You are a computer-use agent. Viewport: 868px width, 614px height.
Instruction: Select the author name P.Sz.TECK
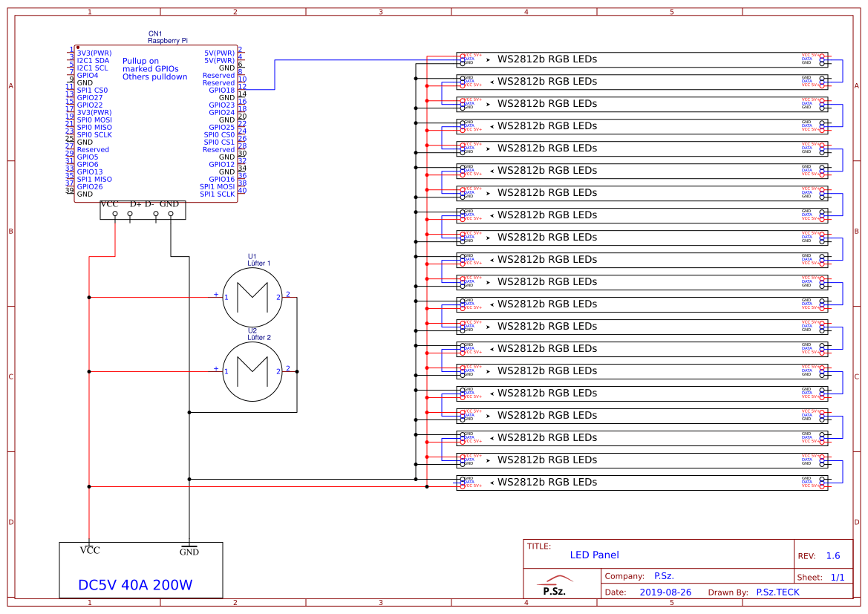[x=777, y=592]
